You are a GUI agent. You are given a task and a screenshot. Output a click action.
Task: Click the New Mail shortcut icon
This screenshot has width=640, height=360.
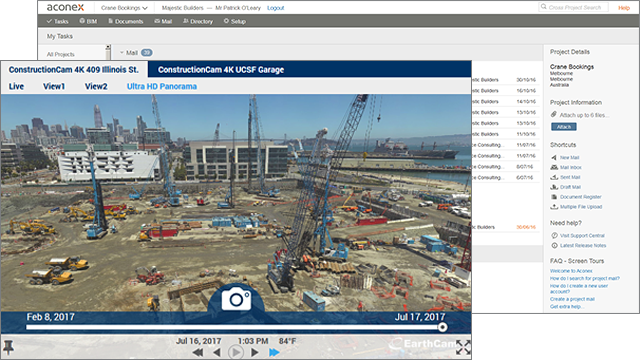[x=554, y=158]
